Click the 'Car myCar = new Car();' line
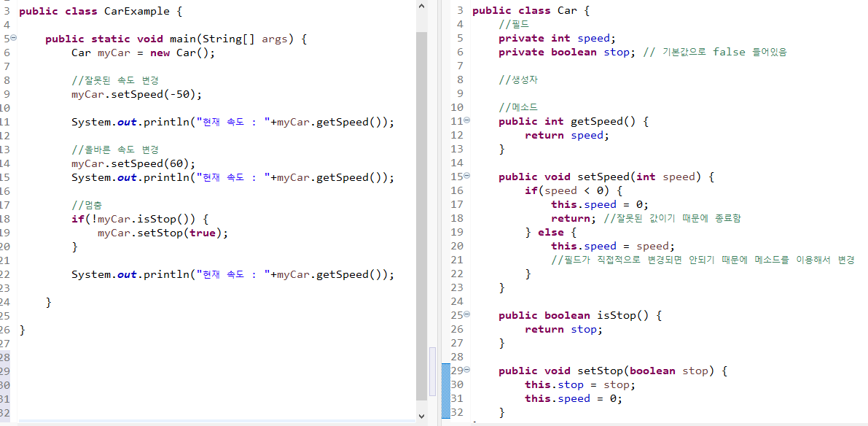 [143, 53]
